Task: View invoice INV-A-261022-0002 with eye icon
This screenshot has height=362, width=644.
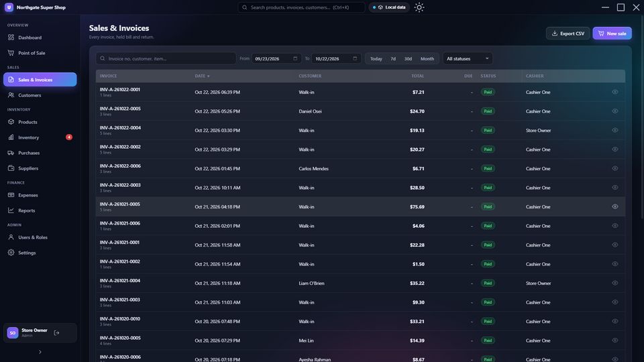Action: tap(615, 149)
